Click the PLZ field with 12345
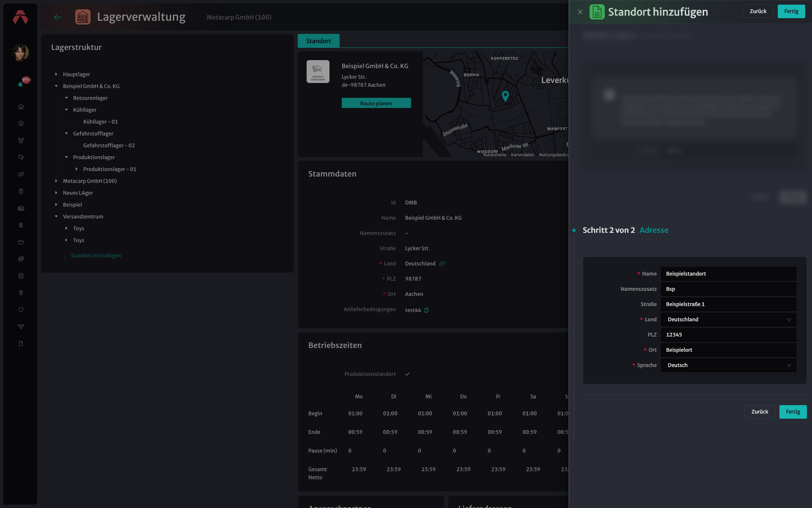 click(x=728, y=335)
